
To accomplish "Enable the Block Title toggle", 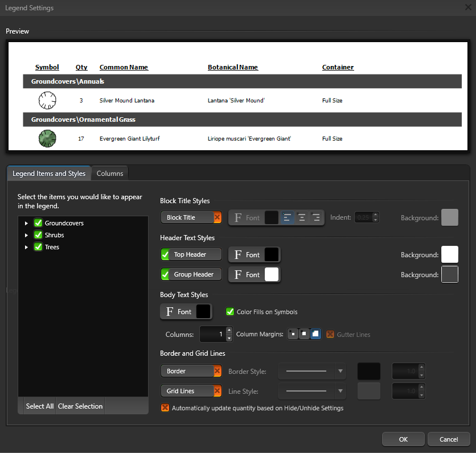I will [x=191, y=217].
